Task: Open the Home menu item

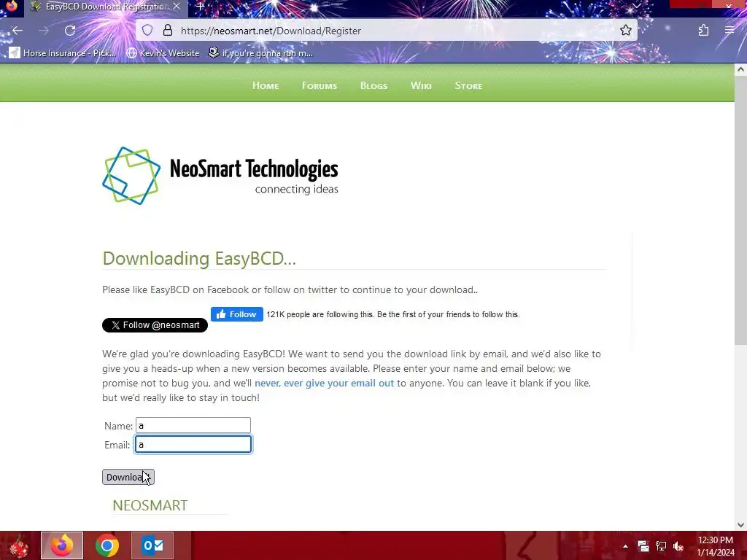Action: point(266,86)
